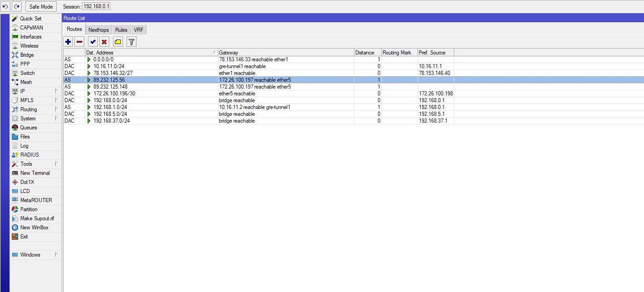Select the 89.232.125.56 route row
644x292 pixels.
(x=353, y=80)
